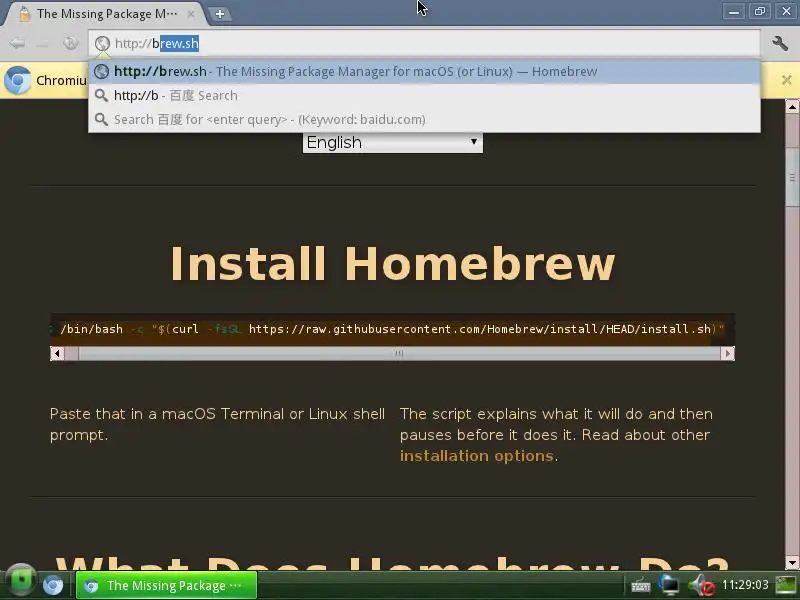Click the globe icon in the address bar
The image size is (800, 600).
pyautogui.click(x=102, y=43)
